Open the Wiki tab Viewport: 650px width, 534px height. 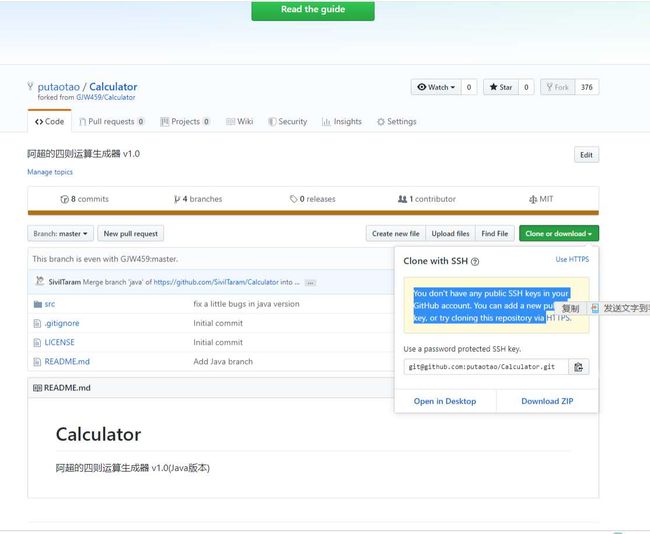239,121
